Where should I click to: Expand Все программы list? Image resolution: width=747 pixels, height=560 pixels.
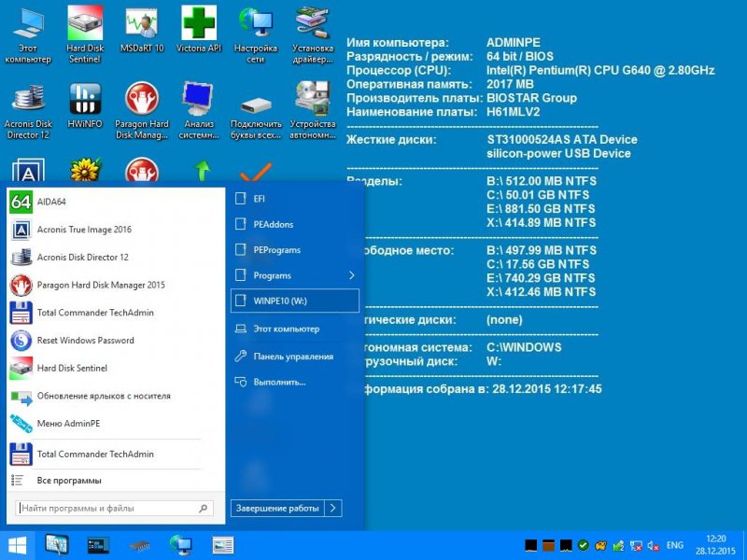(x=116, y=481)
